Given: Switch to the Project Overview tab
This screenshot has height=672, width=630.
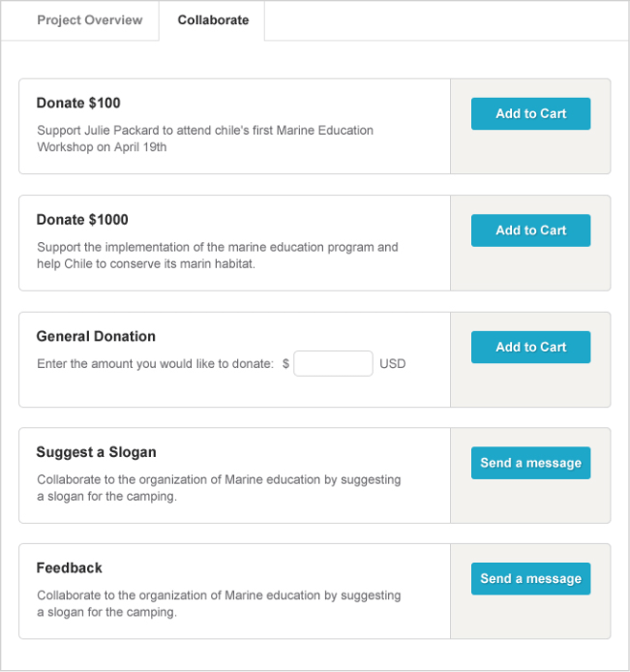Looking at the screenshot, I should pyautogui.click(x=89, y=20).
